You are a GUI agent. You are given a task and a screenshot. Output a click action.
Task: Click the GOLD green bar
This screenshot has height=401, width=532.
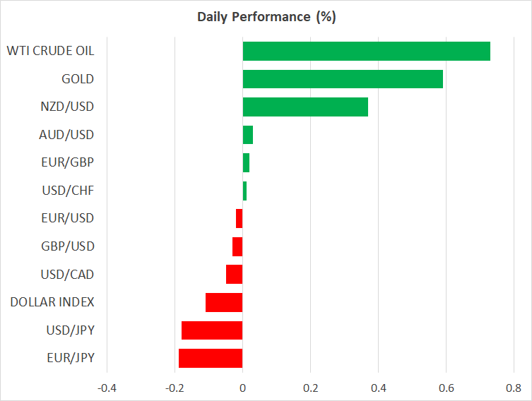343,79
